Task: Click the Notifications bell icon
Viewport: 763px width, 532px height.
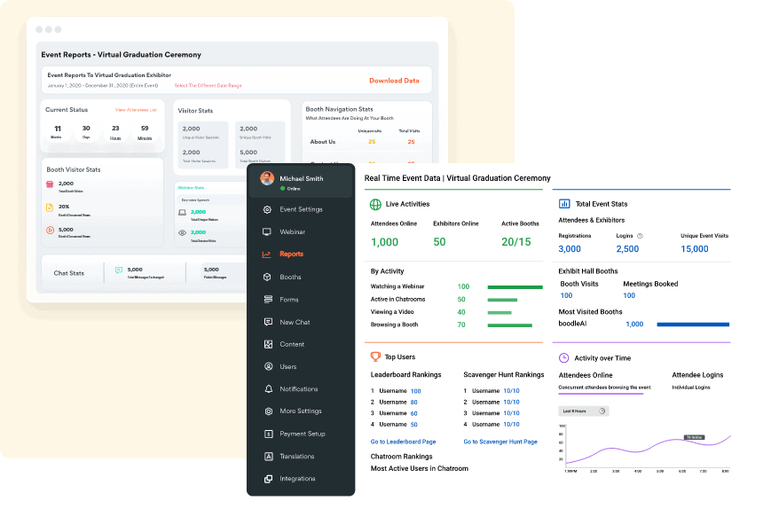Action: [x=267, y=389]
